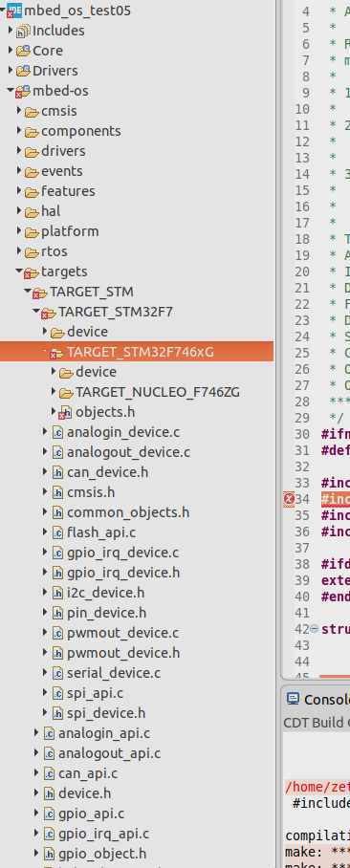This screenshot has height=868, width=350.
Task: Click the mbed_os_test05 project icon
Action: pos(14,11)
